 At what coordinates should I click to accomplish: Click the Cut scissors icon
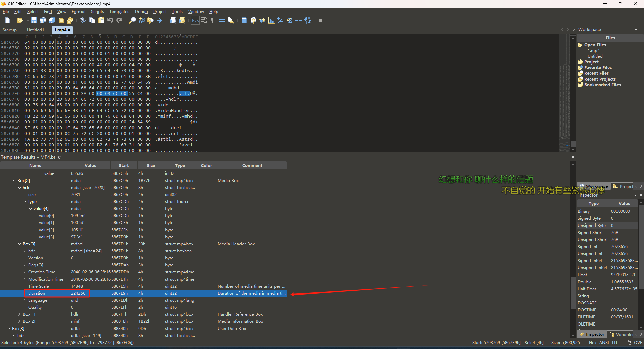83,20
